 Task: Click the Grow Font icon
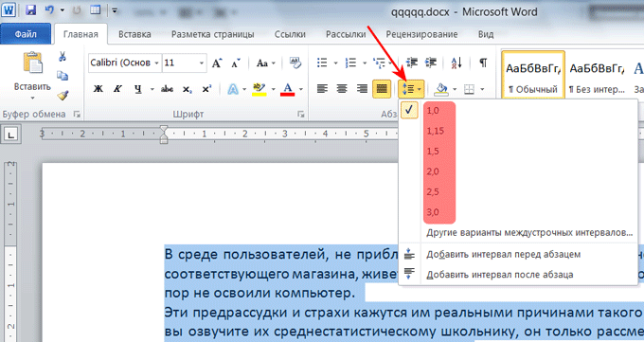pos(217,63)
